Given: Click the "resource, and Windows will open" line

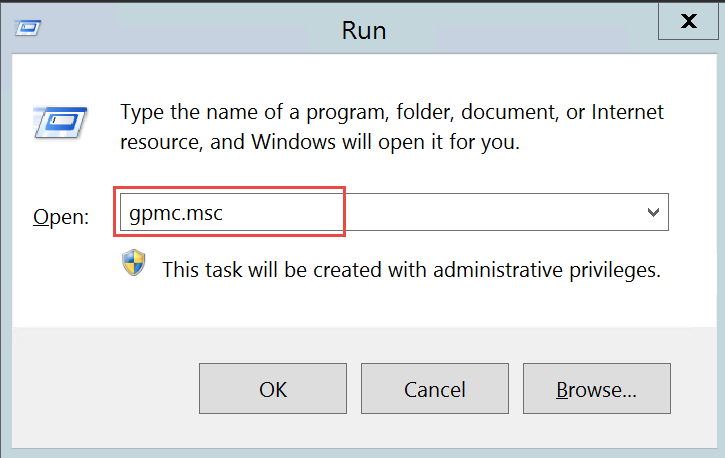Looking at the screenshot, I should (x=320, y=142).
